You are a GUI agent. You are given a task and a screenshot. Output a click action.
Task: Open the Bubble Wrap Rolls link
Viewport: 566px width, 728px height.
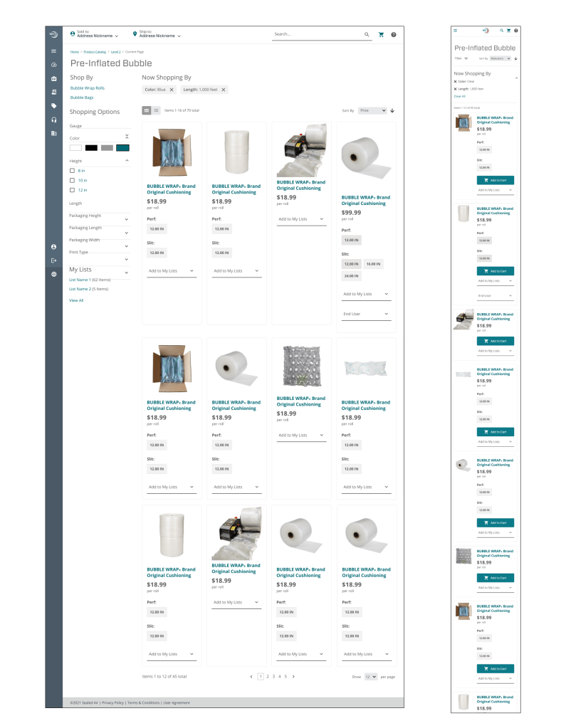[x=87, y=88]
